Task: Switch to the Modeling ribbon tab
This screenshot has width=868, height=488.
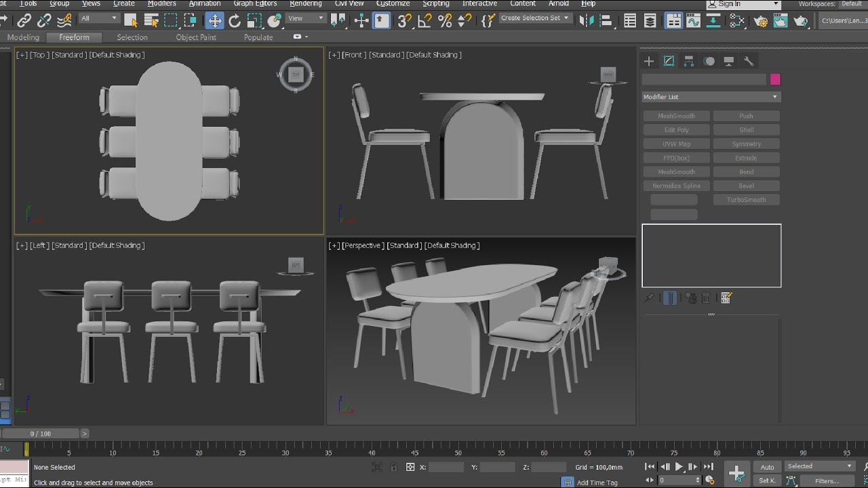Action: [23, 37]
